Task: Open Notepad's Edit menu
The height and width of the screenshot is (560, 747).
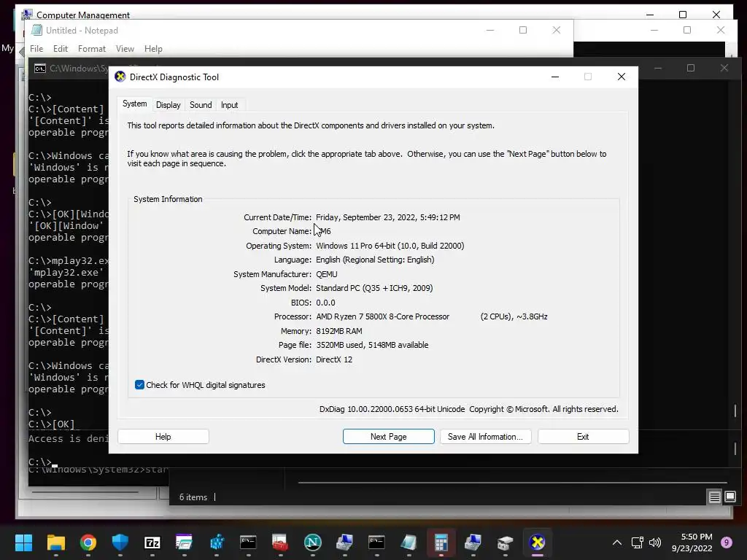Action: click(61, 49)
